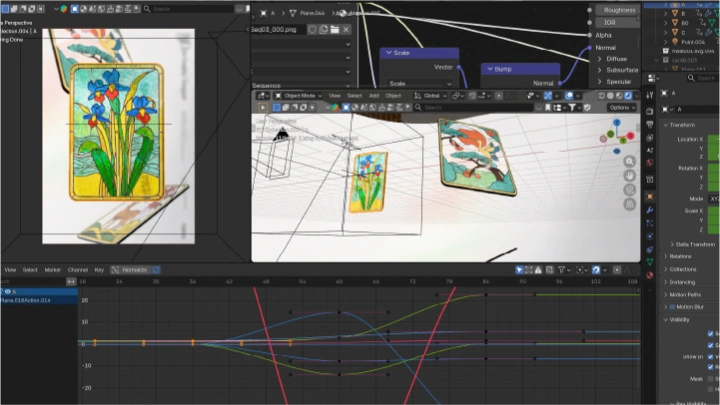
Task: Click the Roughness input field
Action: [618, 9]
